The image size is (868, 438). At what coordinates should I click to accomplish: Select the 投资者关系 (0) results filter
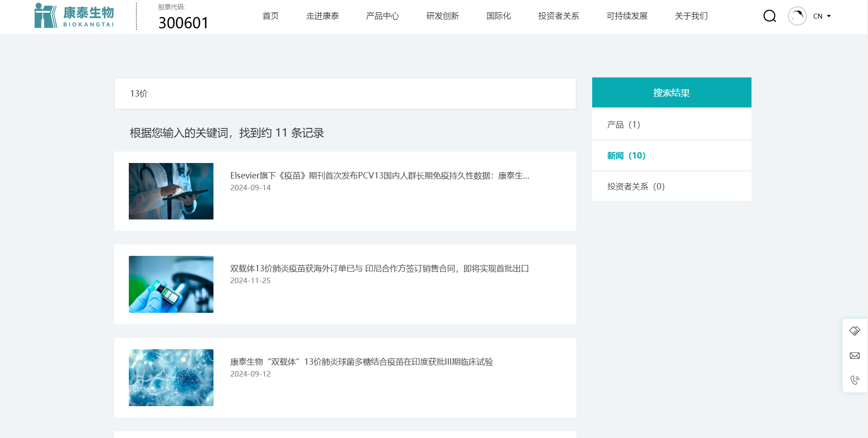click(x=635, y=186)
